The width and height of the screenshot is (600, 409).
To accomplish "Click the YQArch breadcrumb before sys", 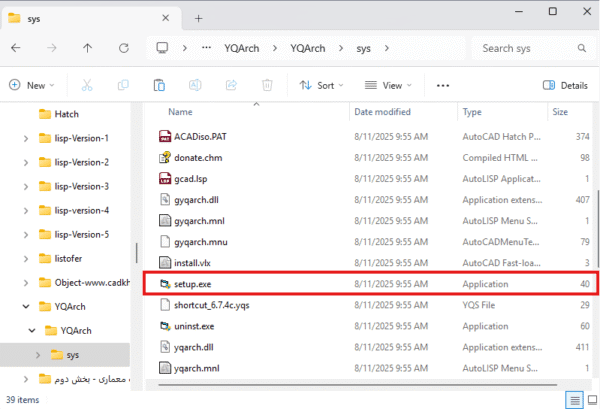I will tap(307, 48).
